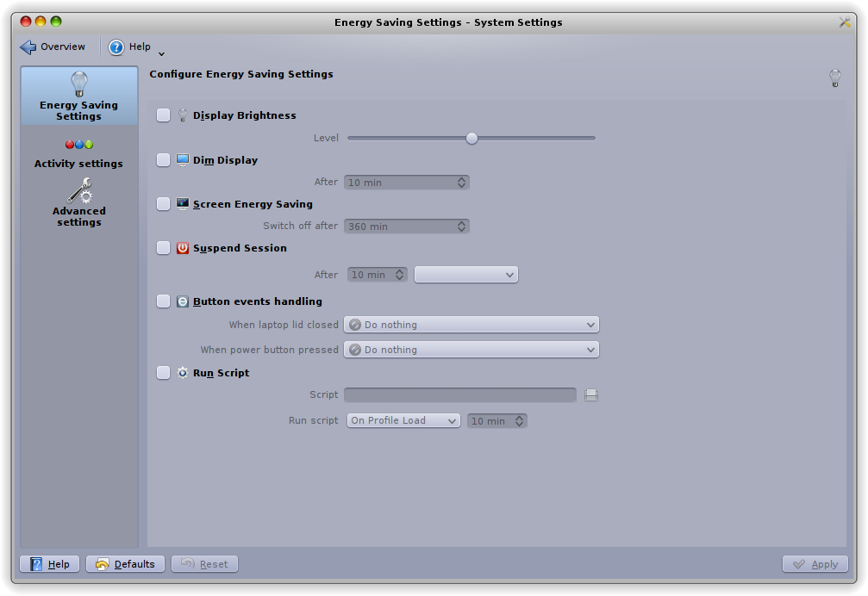868x596 pixels.
Task: Click the file browse icon beside Script field
Action: click(591, 395)
